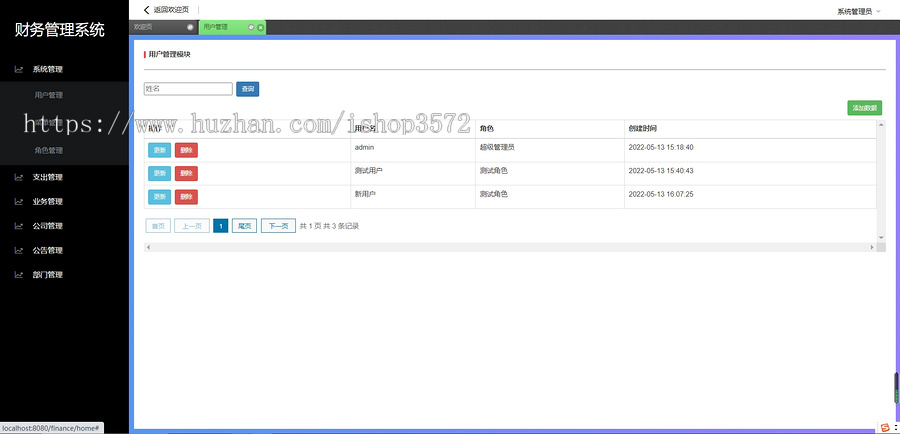Click the 角色 column header
900x434 pixels.
point(487,129)
